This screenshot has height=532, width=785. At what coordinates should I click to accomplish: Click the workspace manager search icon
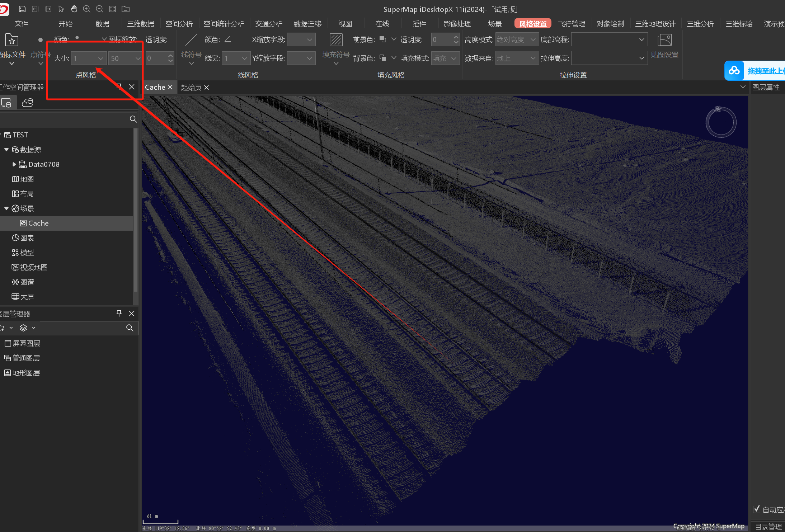133,119
